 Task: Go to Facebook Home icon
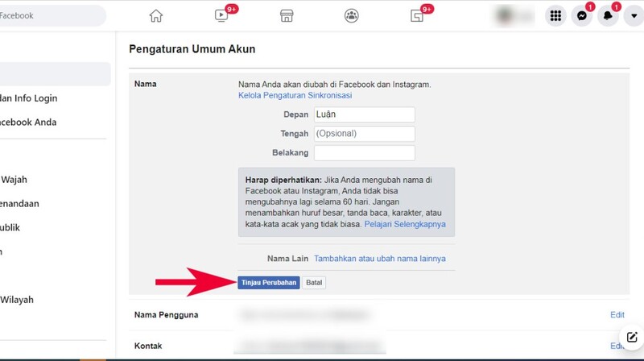click(155, 15)
